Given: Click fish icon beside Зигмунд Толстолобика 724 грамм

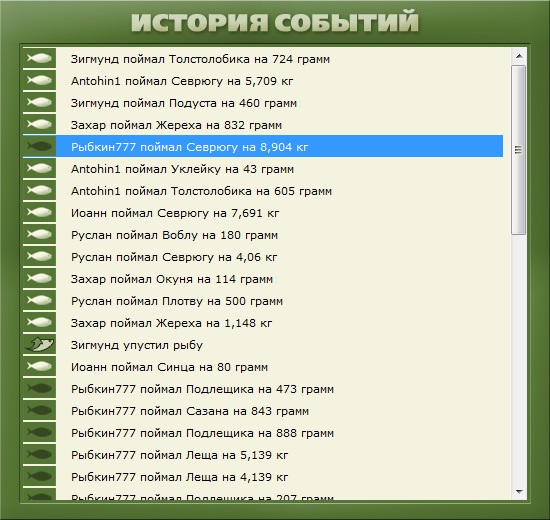Looking at the screenshot, I should tap(39, 58).
